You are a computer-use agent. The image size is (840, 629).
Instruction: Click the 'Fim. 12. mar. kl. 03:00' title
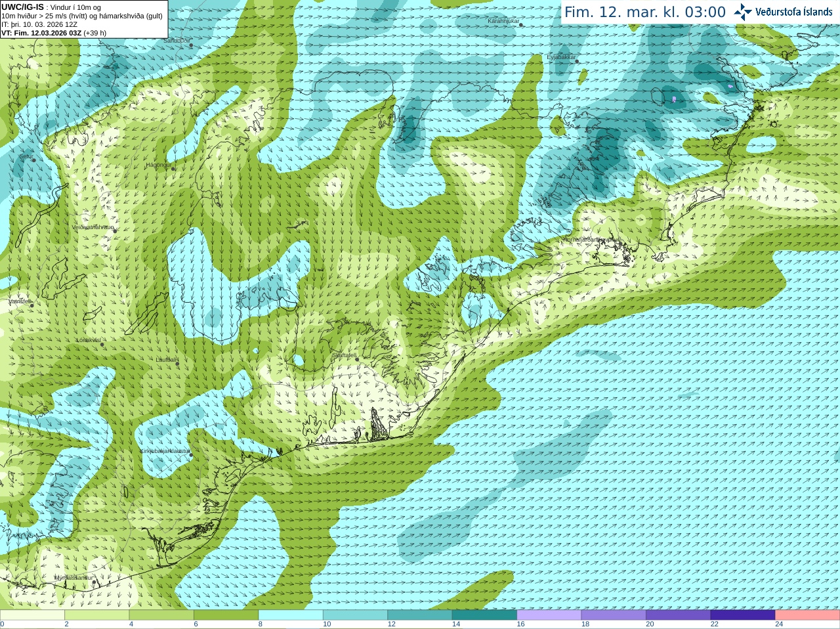[645, 12]
